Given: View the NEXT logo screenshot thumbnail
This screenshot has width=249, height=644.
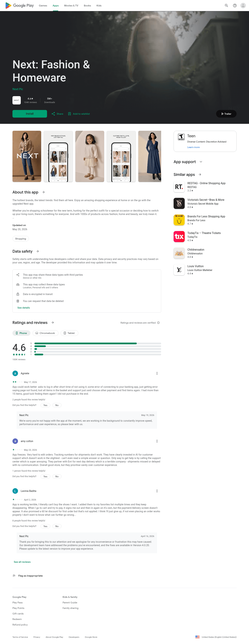Looking at the screenshot, I should pos(27,156).
